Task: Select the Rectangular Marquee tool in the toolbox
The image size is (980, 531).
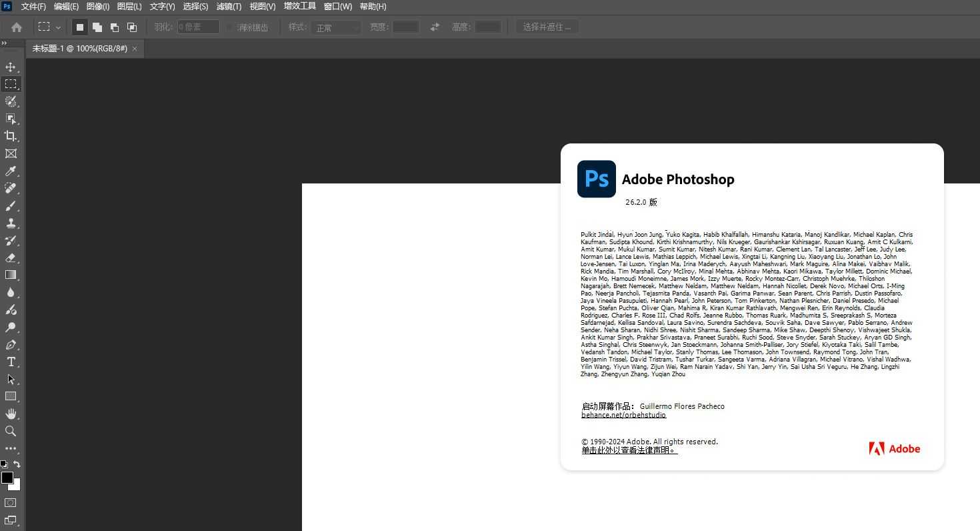Action: [x=11, y=84]
